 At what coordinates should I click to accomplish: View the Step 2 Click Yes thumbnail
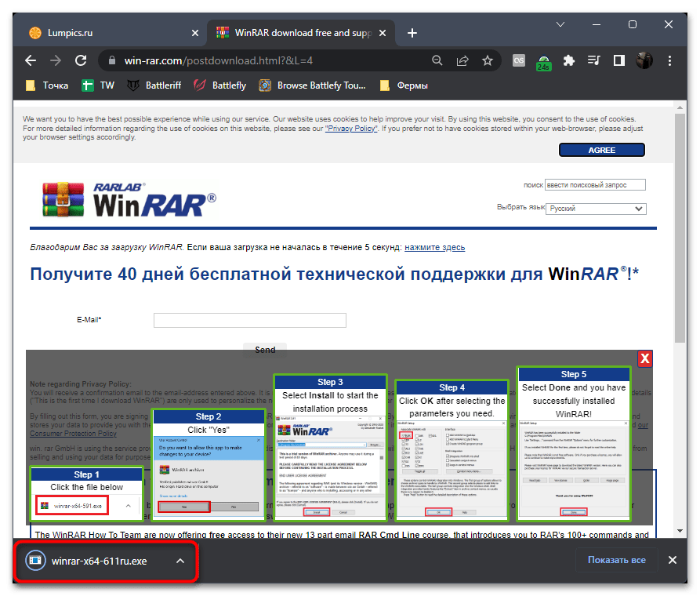tap(209, 465)
